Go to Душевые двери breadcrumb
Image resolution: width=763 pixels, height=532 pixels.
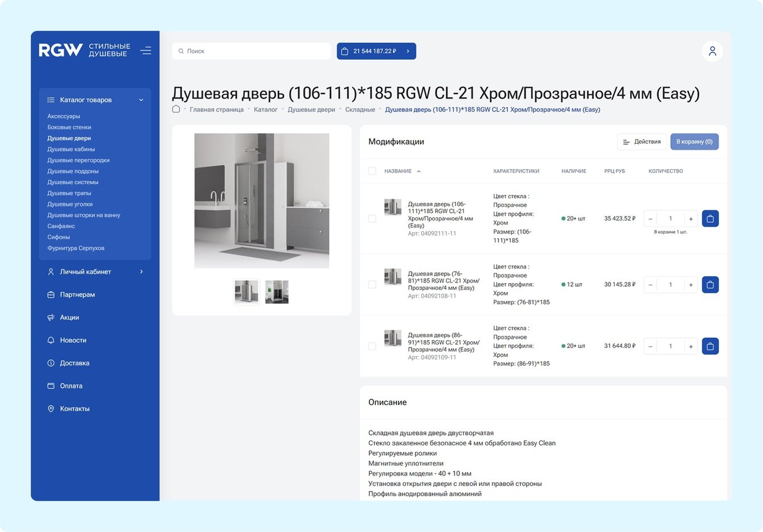311,110
